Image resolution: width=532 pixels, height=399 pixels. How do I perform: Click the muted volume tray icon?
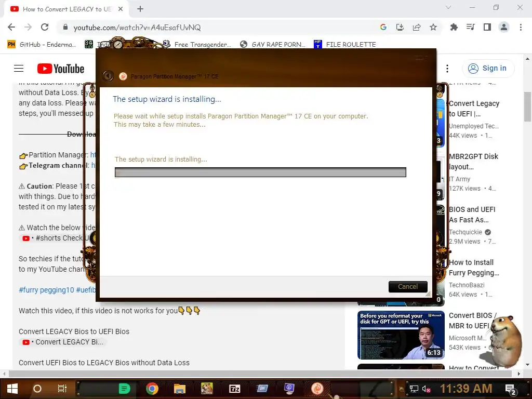[x=426, y=389]
